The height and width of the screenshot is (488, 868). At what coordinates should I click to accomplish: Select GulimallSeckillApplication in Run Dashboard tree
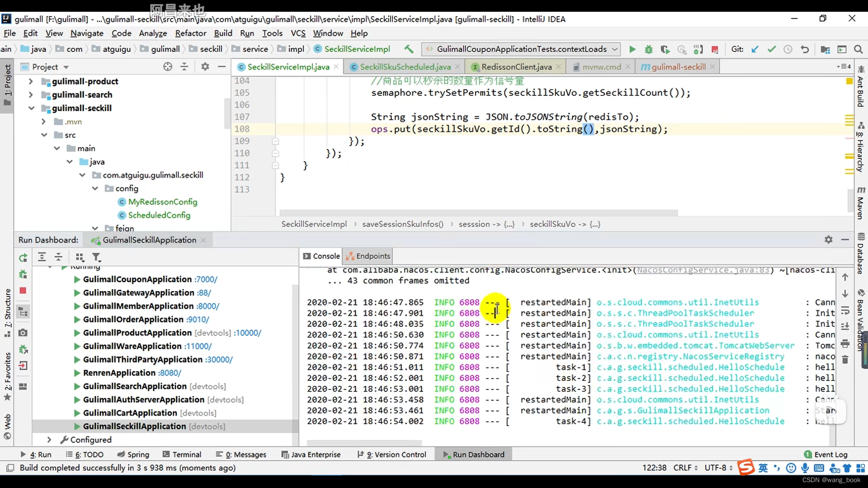154,427
